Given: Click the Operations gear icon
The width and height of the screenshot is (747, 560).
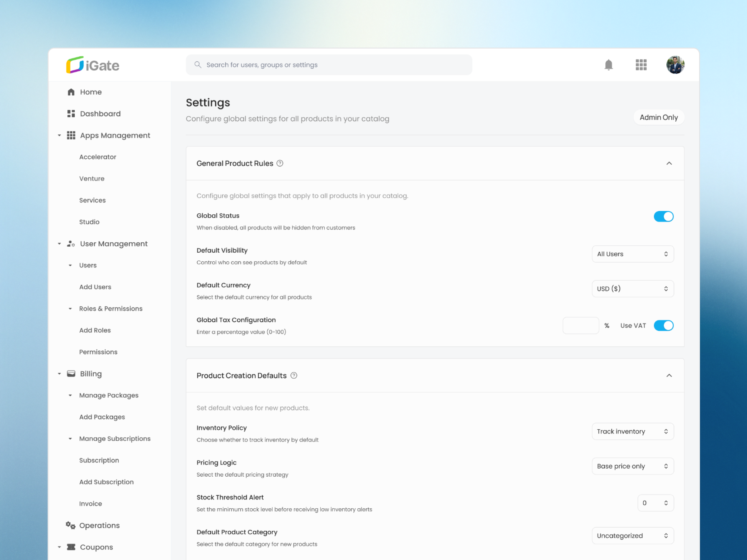Looking at the screenshot, I should point(70,525).
